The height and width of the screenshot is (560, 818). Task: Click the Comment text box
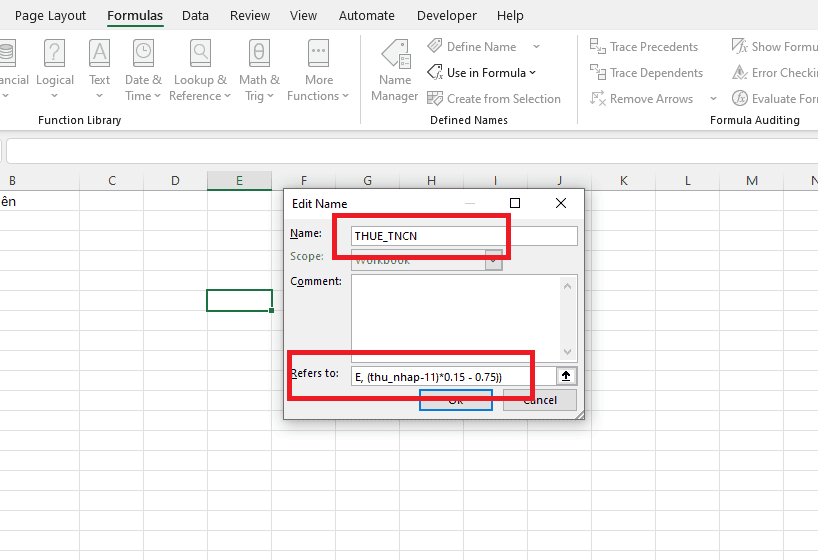[464, 318]
